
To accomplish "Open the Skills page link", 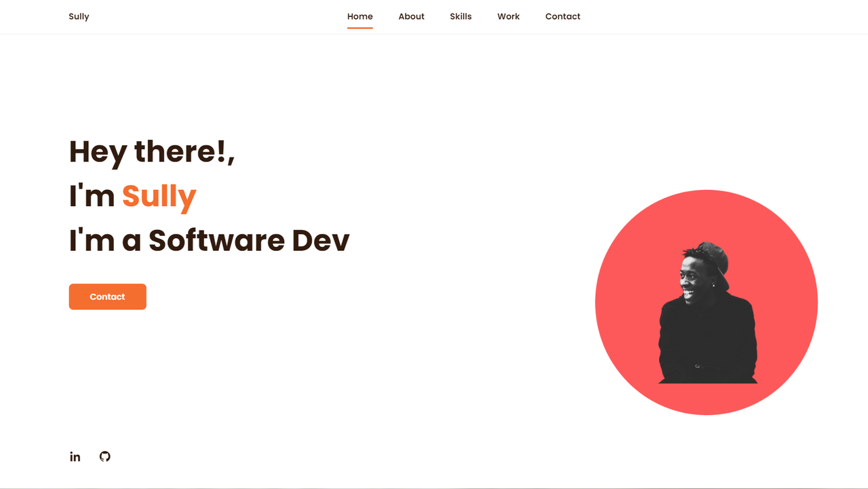I will (460, 16).
